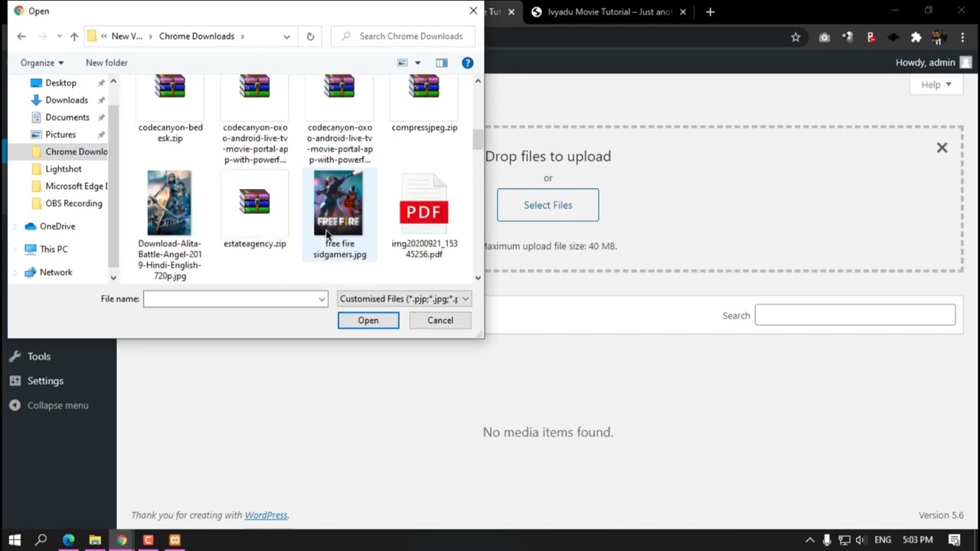Click the camera extension icon in Chrome

[x=824, y=37]
